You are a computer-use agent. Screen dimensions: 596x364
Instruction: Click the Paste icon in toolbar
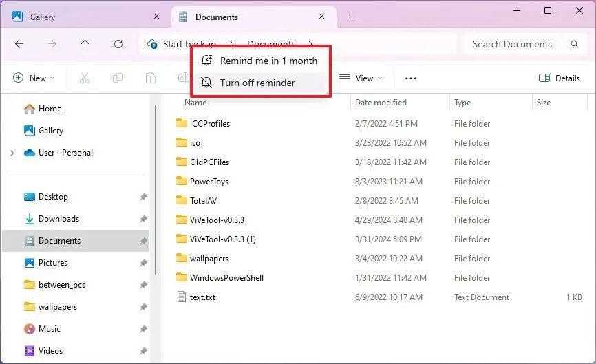pos(150,78)
